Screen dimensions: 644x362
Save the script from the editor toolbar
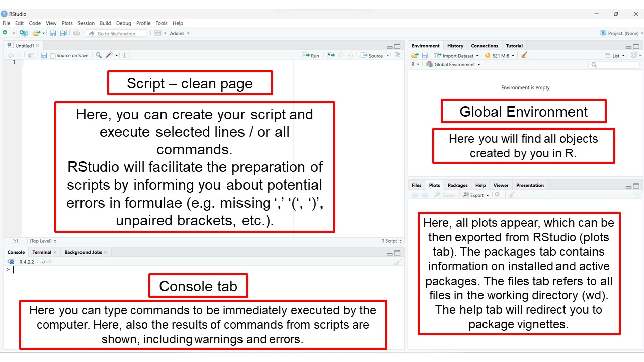coord(44,56)
